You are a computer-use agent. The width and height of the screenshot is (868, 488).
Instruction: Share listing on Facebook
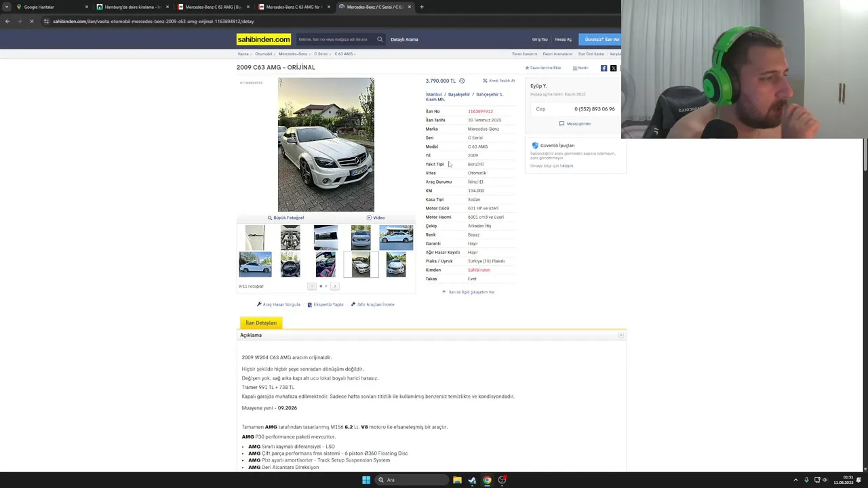[x=604, y=68]
